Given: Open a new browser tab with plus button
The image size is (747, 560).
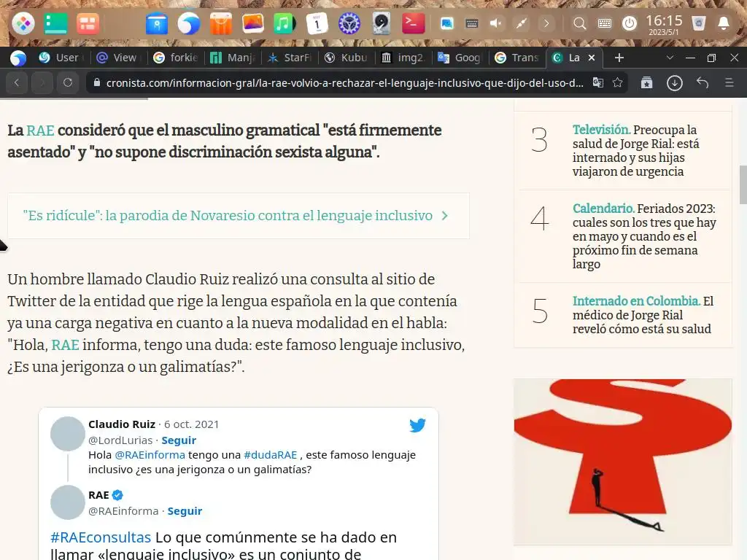Looking at the screenshot, I should [619, 58].
